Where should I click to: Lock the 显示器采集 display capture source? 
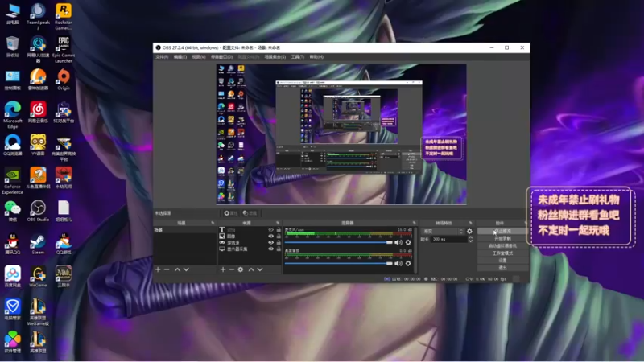[279, 249]
